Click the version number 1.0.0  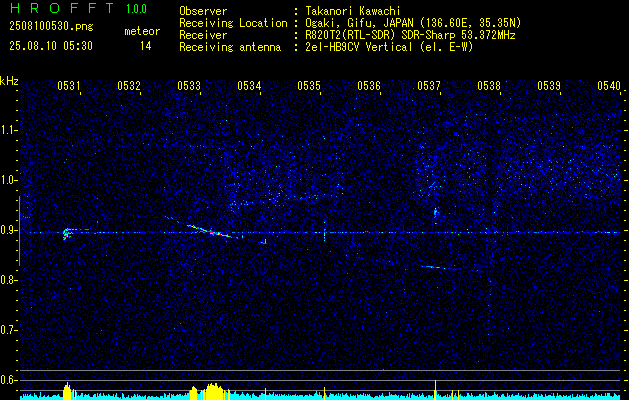(x=136, y=8)
